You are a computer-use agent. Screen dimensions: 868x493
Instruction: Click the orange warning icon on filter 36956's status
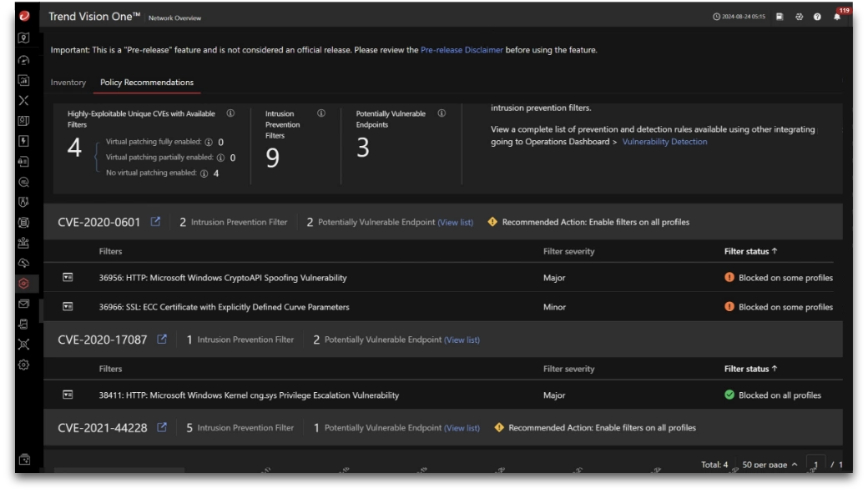click(x=729, y=277)
